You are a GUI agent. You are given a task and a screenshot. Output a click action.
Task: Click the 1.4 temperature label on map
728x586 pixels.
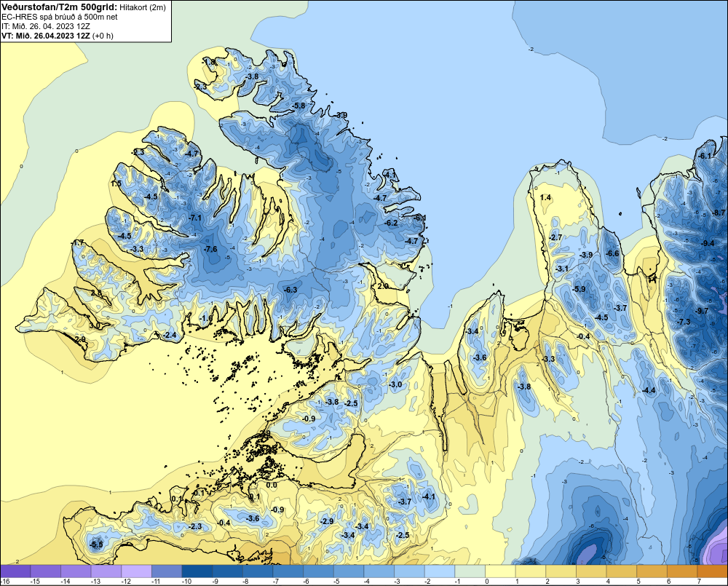pos(545,197)
